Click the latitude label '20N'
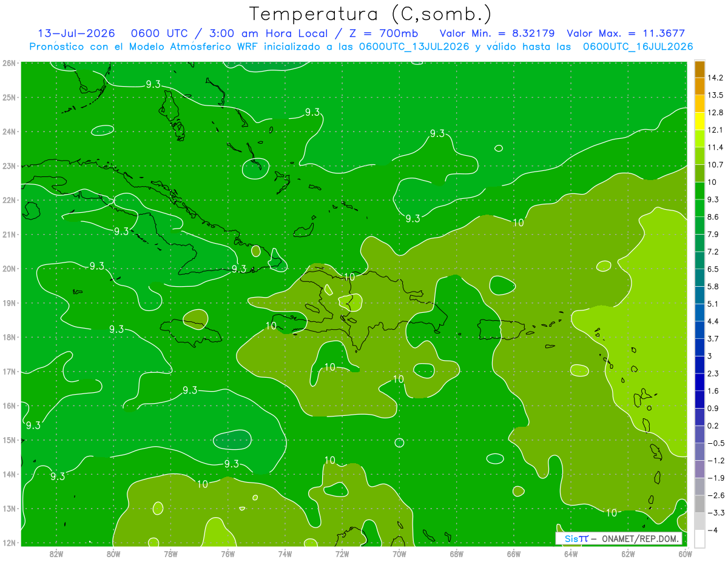 pyautogui.click(x=9, y=269)
